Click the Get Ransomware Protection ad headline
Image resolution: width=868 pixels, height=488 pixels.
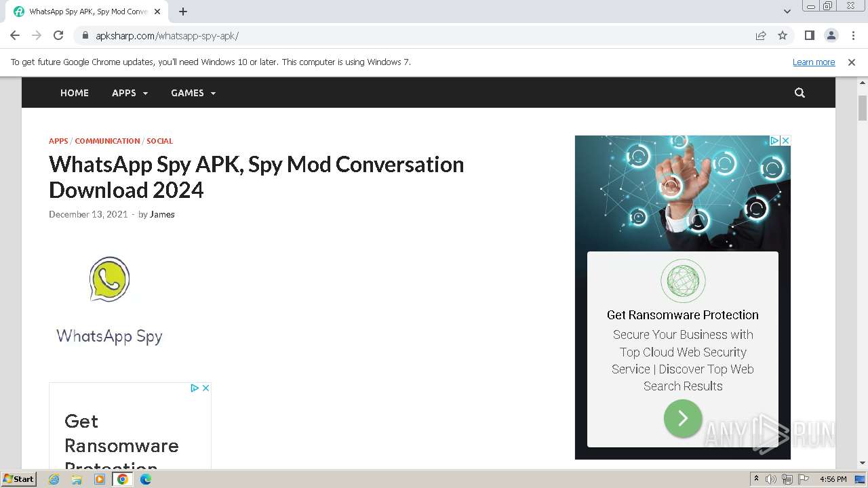point(683,314)
